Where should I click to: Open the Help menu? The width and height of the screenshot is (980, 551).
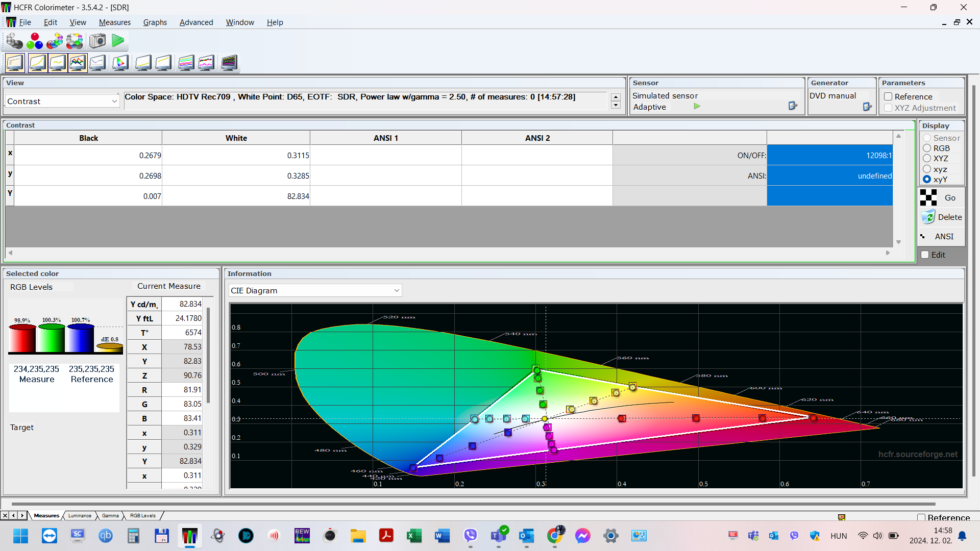click(275, 22)
